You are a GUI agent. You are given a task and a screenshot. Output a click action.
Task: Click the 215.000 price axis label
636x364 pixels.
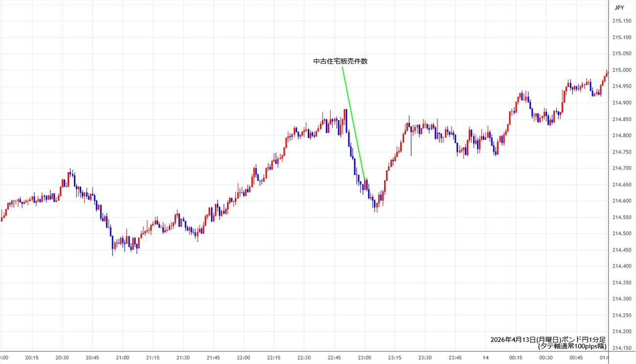pos(621,70)
